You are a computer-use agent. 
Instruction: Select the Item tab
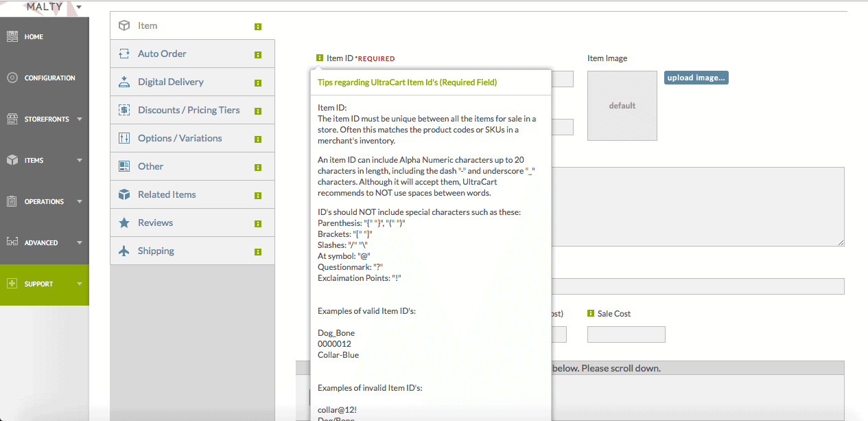click(192, 25)
